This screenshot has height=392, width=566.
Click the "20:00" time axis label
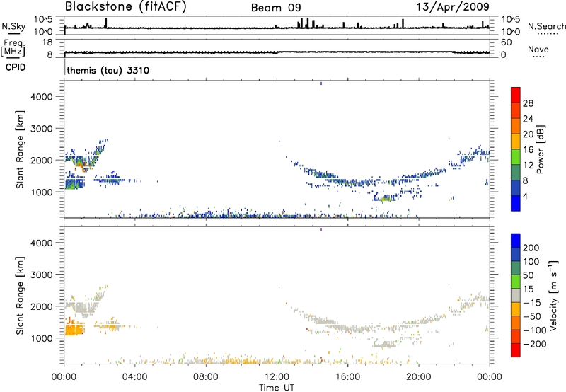(x=419, y=377)
